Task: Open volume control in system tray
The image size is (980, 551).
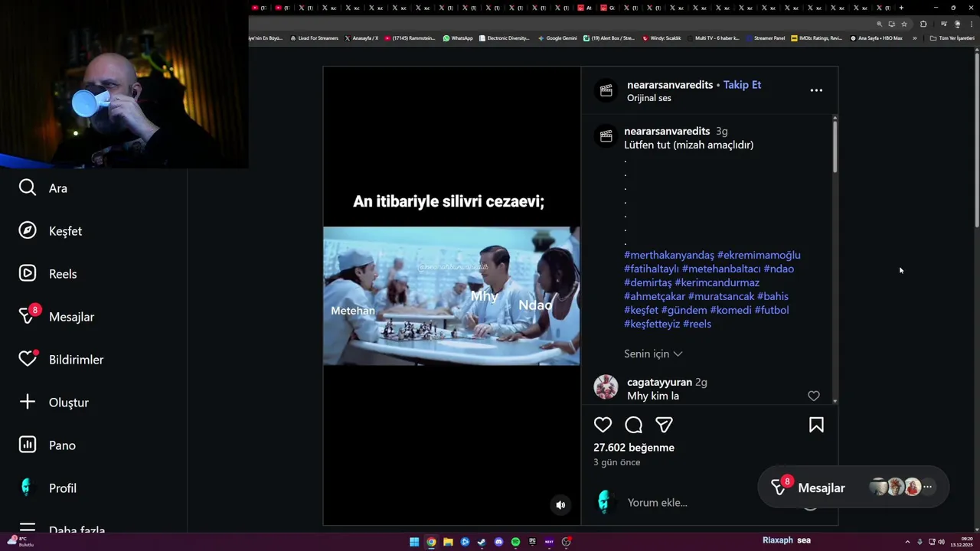Action: (x=941, y=542)
